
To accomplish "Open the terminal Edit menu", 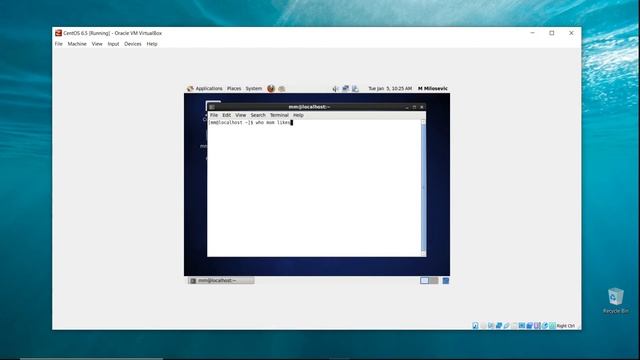I will (227, 115).
